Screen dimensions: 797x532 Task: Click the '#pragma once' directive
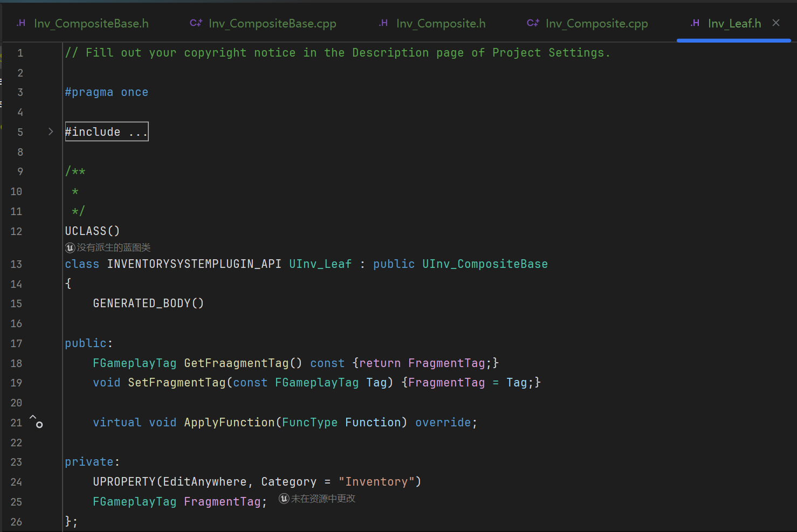(x=107, y=92)
